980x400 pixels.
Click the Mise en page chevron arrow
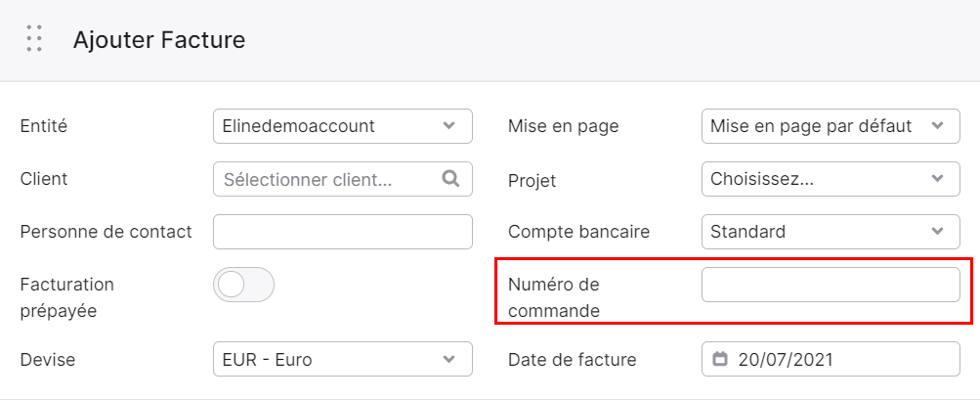[937, 126]
